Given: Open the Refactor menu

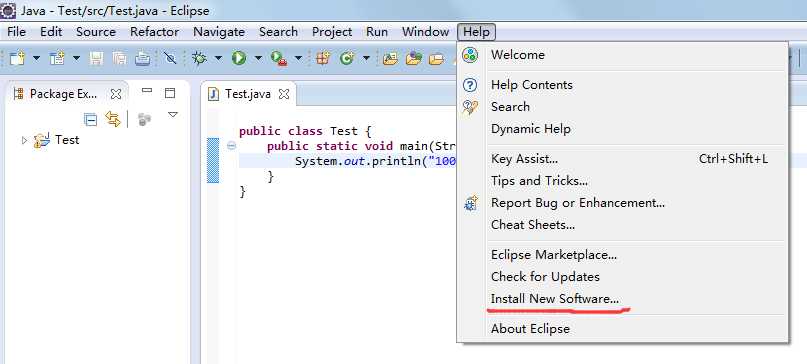Looking at the screenshot, I should coord(154,32).
